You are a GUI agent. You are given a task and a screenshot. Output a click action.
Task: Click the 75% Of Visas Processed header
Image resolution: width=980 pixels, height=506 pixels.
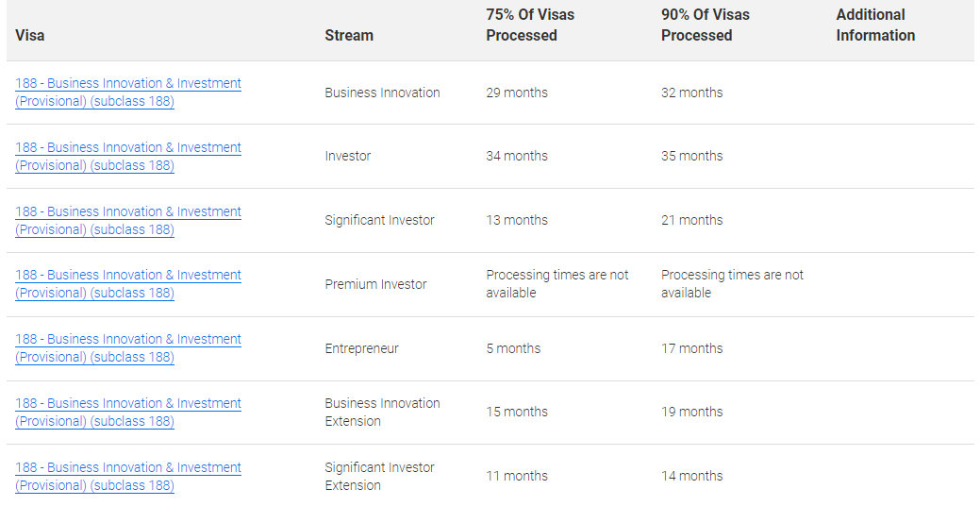point(530,25)
